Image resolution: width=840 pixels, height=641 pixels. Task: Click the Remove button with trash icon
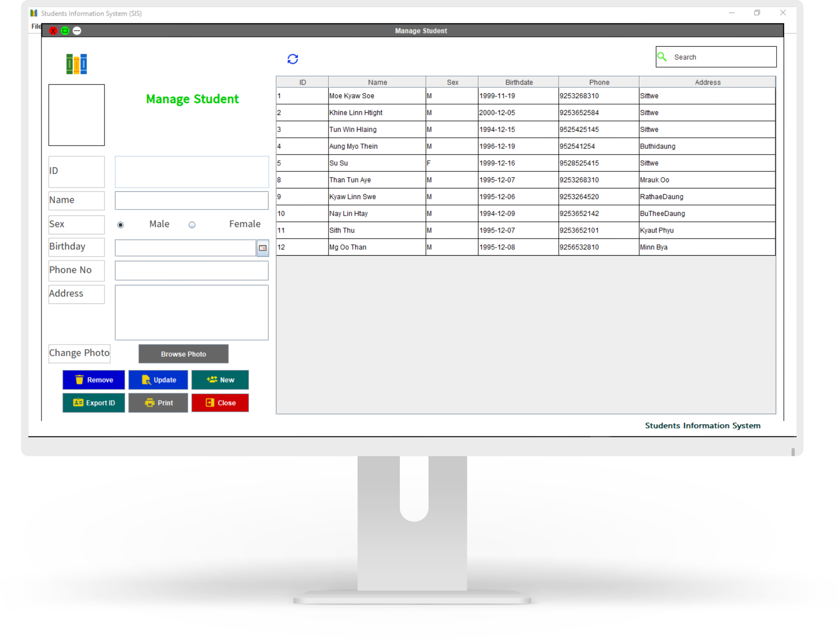coord(94,379)
